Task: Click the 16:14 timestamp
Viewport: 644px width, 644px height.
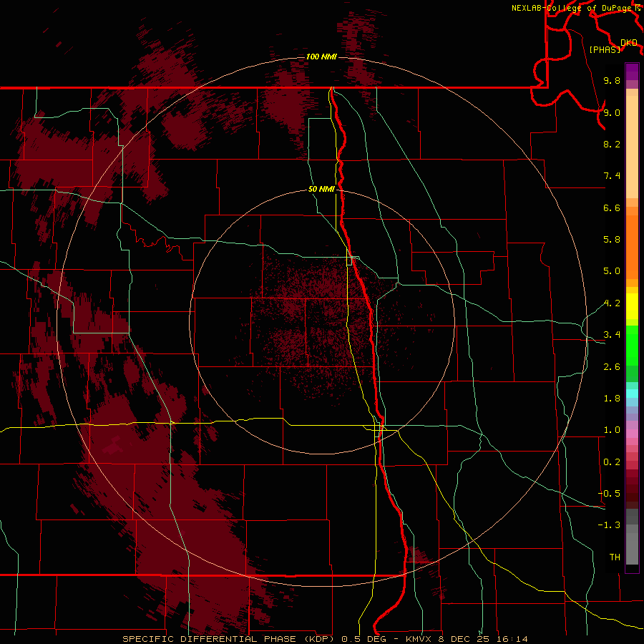Action: (513, 639)
